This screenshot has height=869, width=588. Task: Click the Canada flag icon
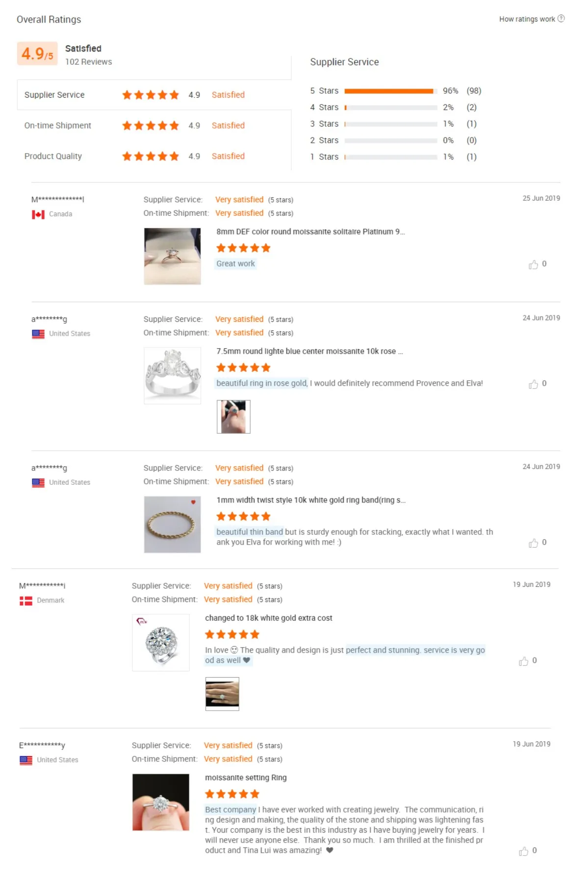pos(38,214)
